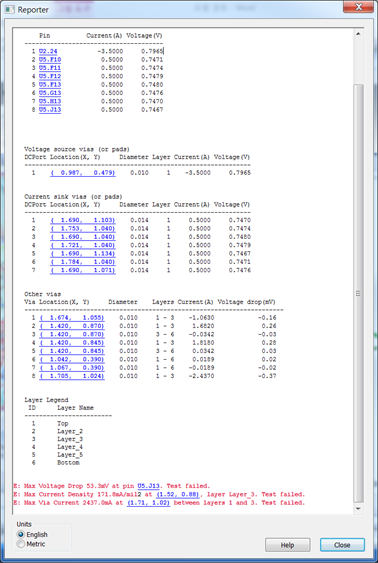Click the 'Layer Legend' heading
The height and width of the screenshot is (563, 378).
(46, 400)
